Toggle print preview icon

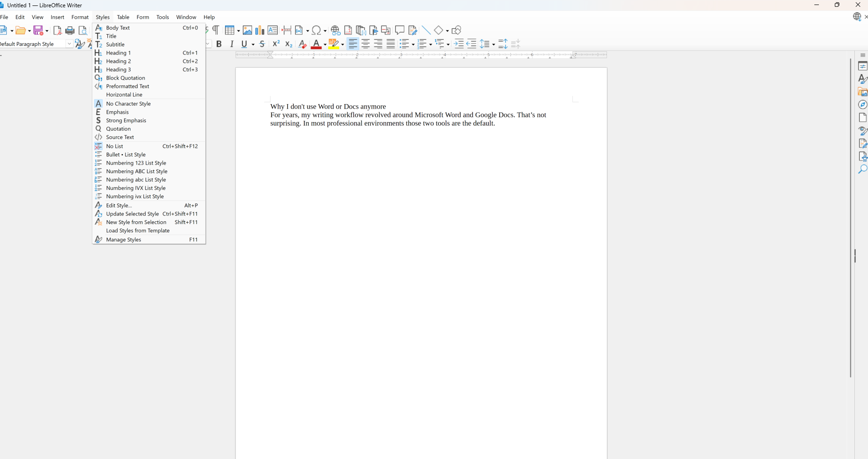83,30
